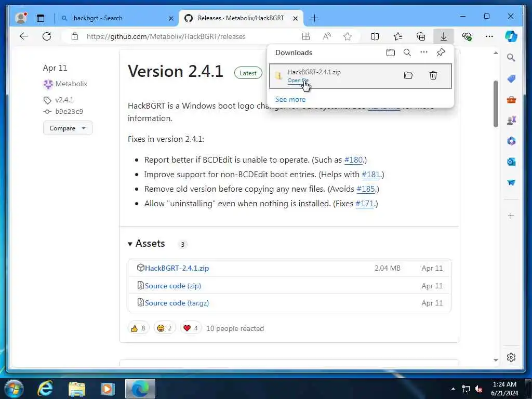Image resolution: width=532 pixels, height=399 pixels.
Task: Open sidebar settings gear icon
Action: (x=511, y=357)
